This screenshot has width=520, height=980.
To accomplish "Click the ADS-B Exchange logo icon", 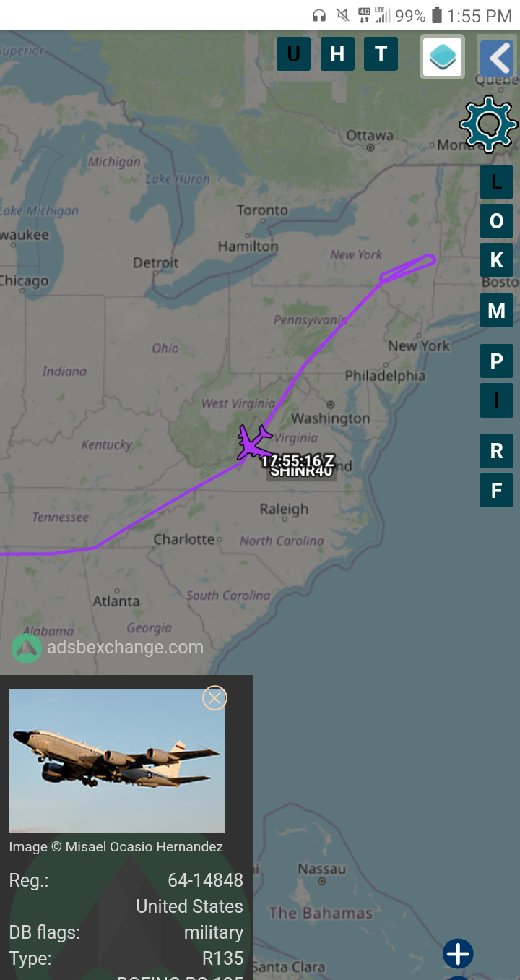I will [27, 648].
